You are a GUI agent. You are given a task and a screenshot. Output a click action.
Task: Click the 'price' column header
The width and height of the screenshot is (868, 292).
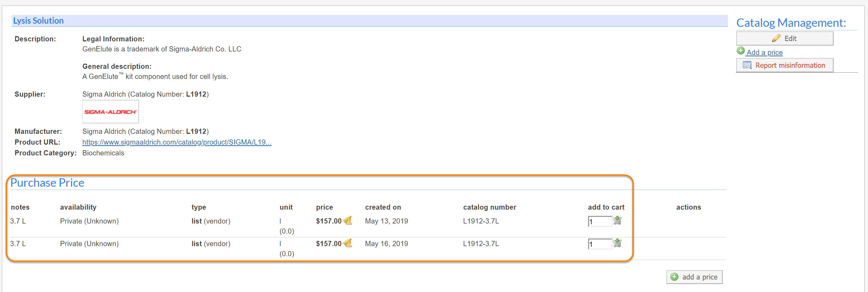(x=324, y=207)
